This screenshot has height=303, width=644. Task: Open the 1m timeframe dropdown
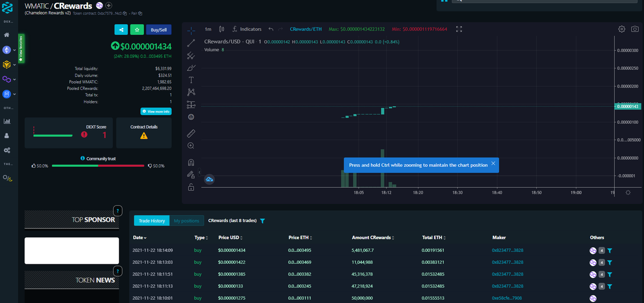[x=208, y=29]
